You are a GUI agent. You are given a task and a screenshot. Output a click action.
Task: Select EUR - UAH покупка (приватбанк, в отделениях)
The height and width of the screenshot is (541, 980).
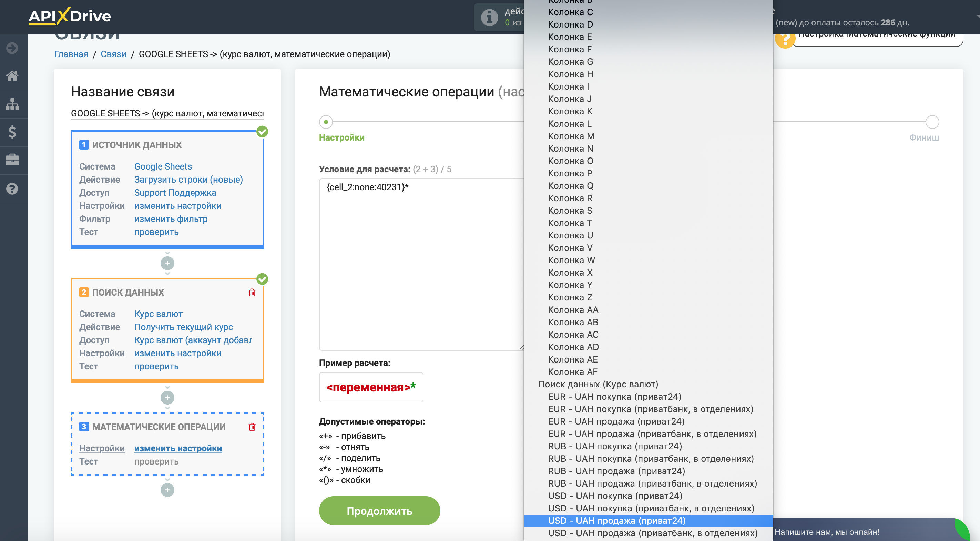coord(648,409)
